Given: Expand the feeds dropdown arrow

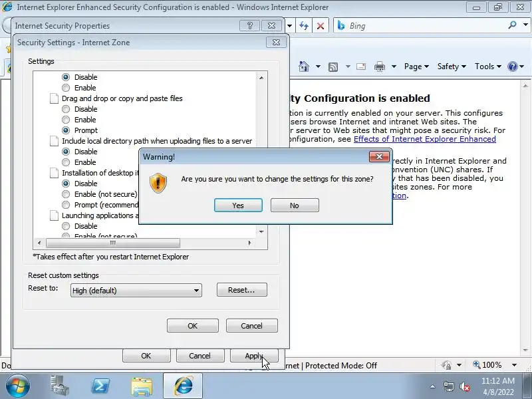Looking at the screenshot, I should (348, 66).
